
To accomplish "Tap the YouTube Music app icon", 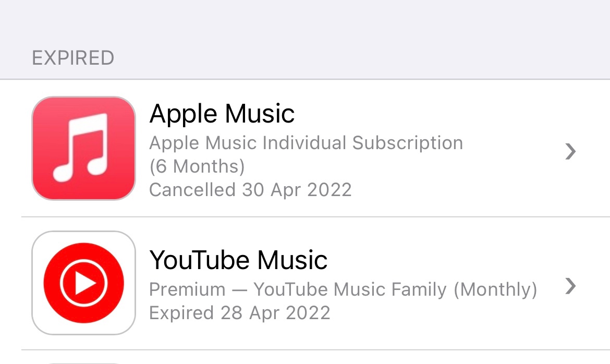I will point(83,283).
